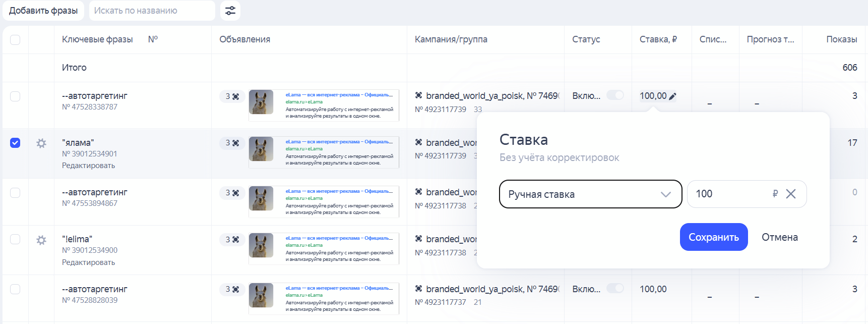Click phrase number № 39012534900
Screen dimensions: 868x324
click(89, 250)
